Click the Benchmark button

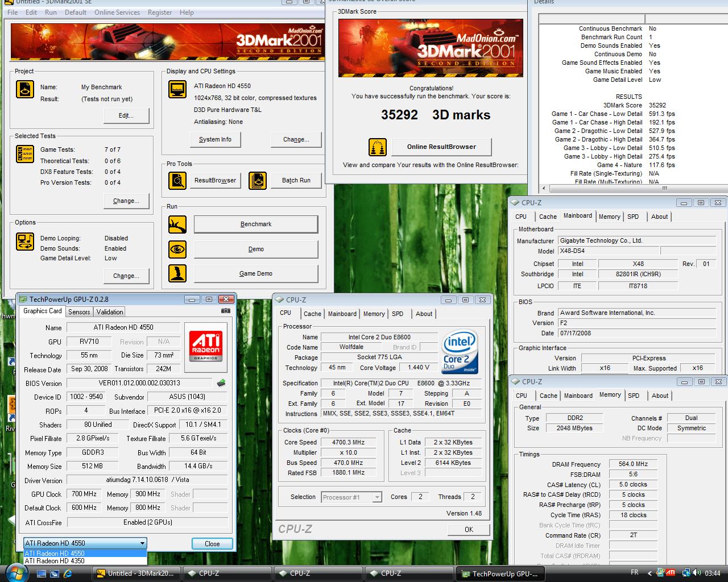point(256,225)
